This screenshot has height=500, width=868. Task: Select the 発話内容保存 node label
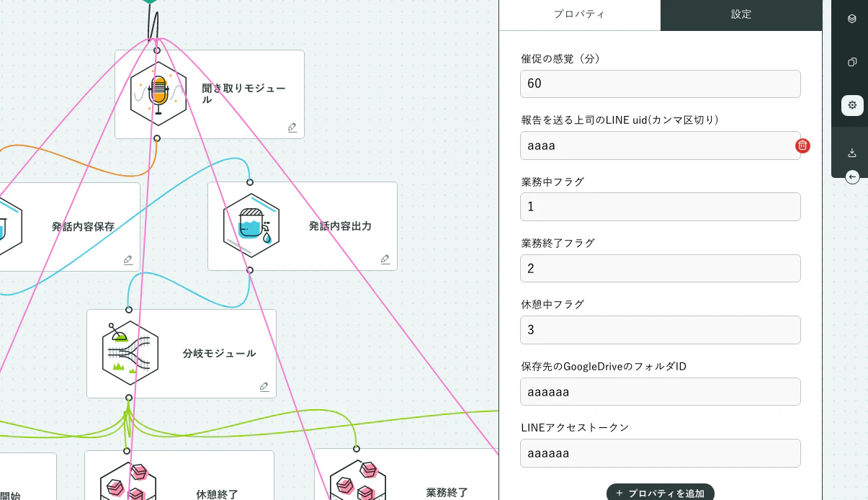(83, 226)
